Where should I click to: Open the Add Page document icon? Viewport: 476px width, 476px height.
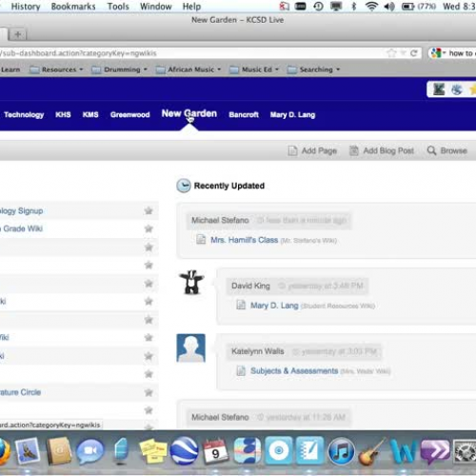click(x=292, y=150)
